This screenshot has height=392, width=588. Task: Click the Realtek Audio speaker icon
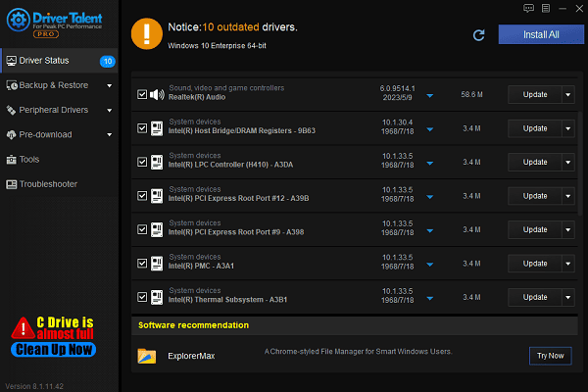pos(157,94)
